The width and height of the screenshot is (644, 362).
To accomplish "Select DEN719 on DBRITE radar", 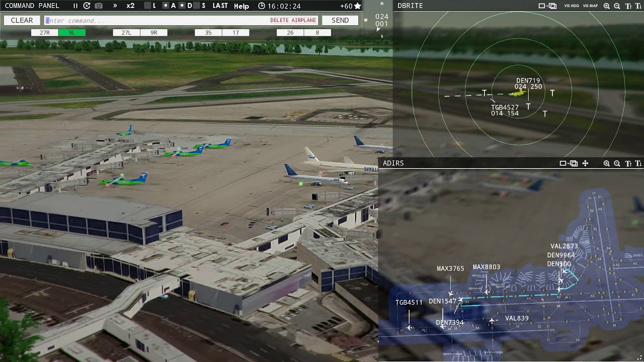I will 528,80.
